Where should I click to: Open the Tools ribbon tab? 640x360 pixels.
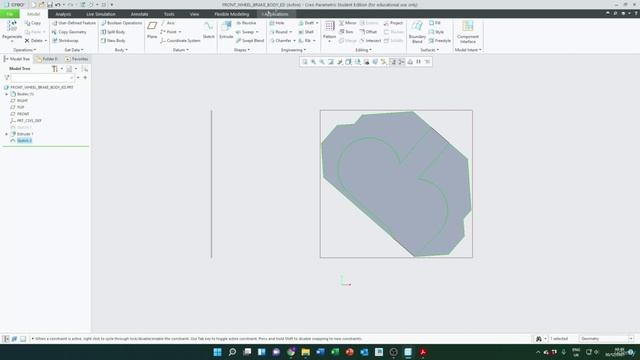point(169,14)
